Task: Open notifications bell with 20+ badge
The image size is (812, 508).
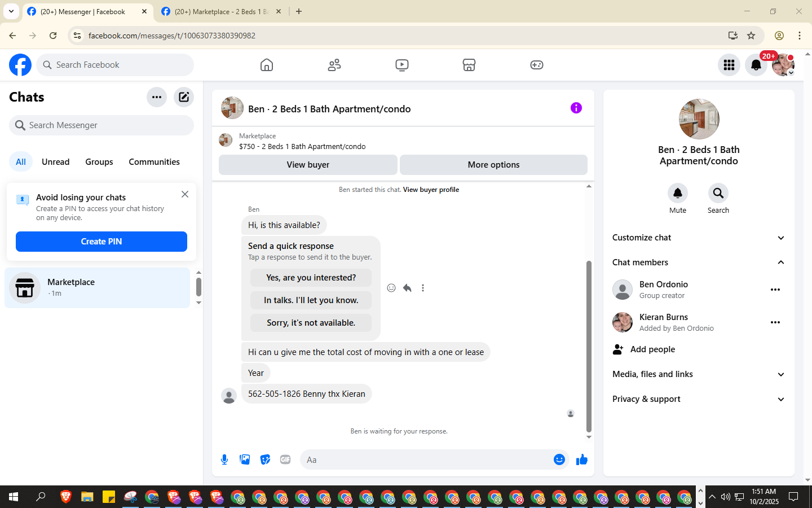Action: click(x=756, y=65)
